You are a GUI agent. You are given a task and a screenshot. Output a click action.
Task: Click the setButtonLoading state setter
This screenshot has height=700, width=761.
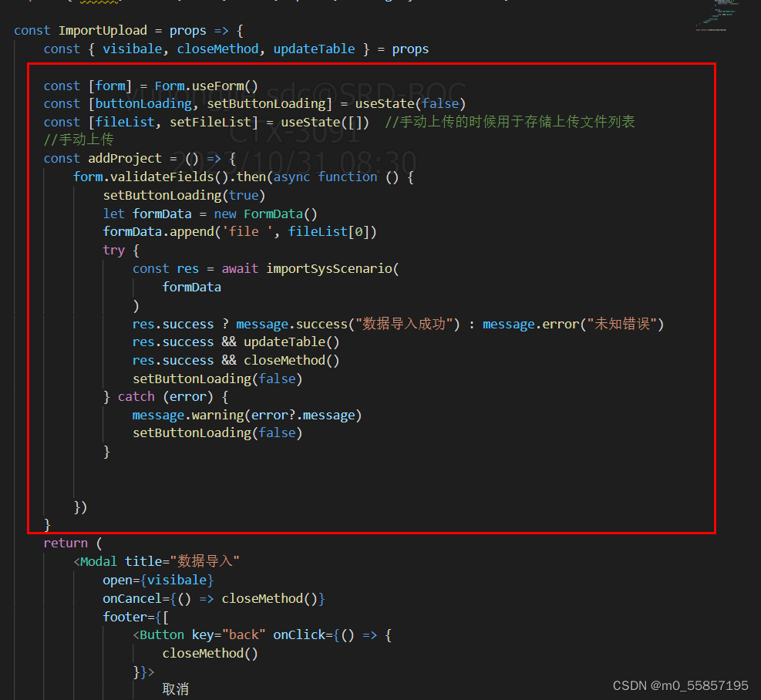point(268,103)
